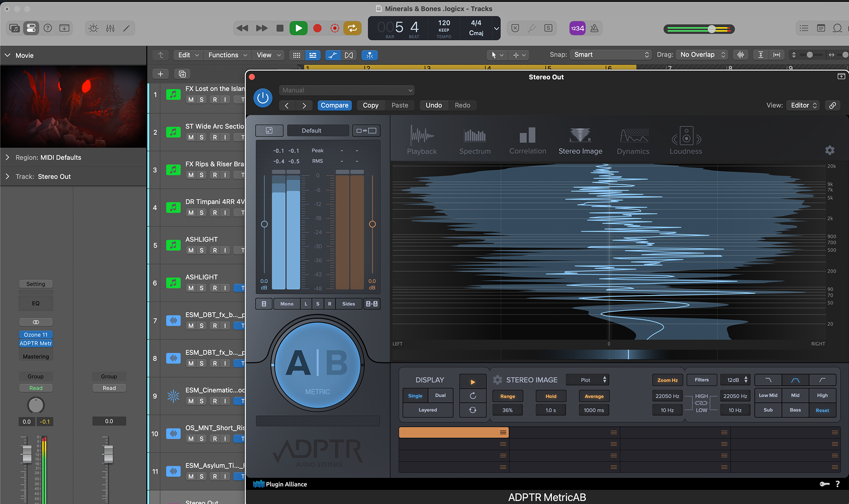This screenshot has width=849, height=504.
Task: Open the MetricAB settings gear icon
Action: (830, 150)
